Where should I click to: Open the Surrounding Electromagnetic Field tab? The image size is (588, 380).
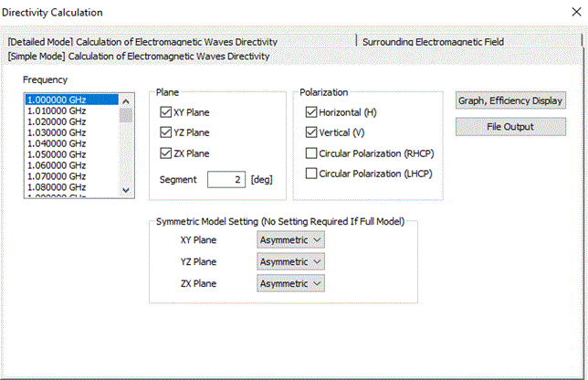[x=433, y=42]
